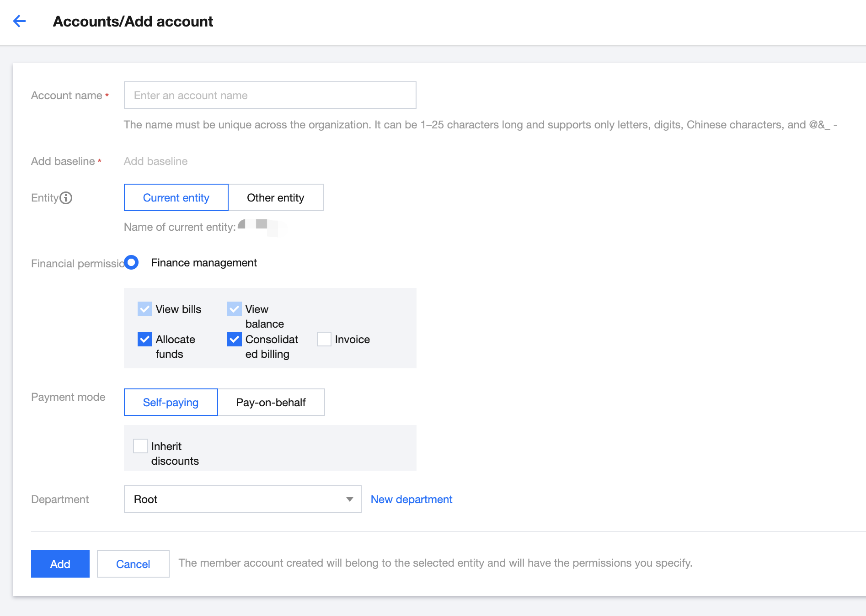Image resolution: width=866 pixels, height=616 pixels.
Task: Choose the Pay-on-behalf payment mode
Action: pyautogui.click(x=271, y=402)
